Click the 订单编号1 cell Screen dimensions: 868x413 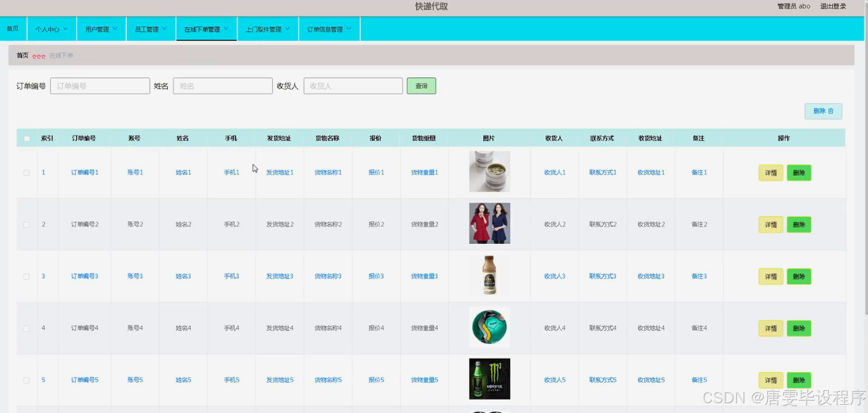[x=85, y=172]
